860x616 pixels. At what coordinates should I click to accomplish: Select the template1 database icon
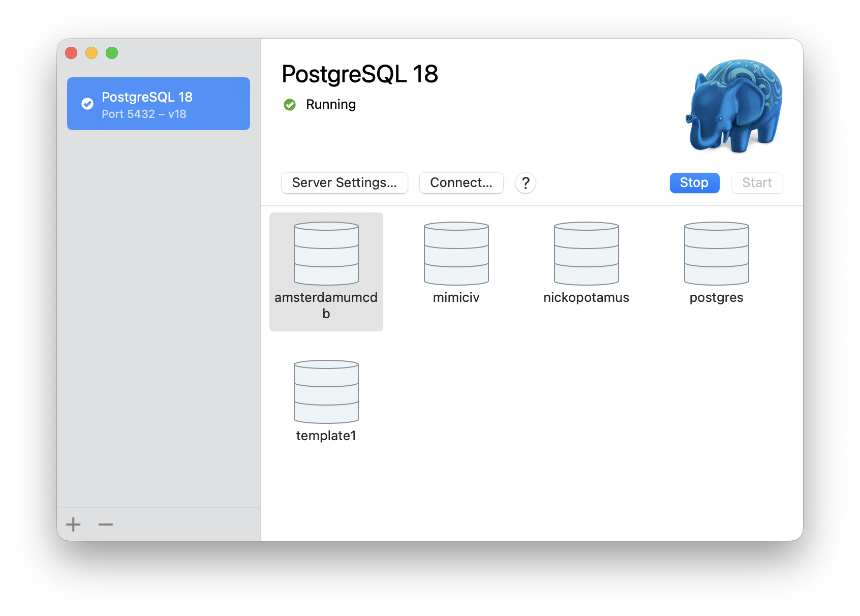coord(326,392)
